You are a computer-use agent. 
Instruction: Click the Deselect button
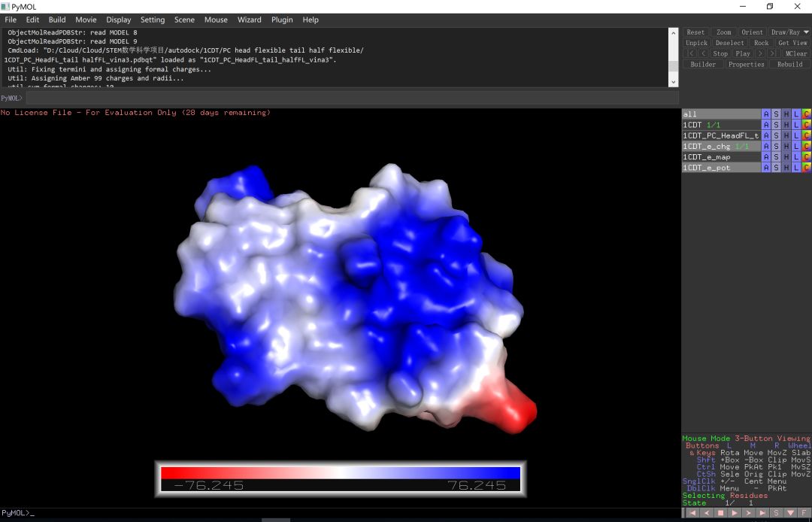pos(729,43)
